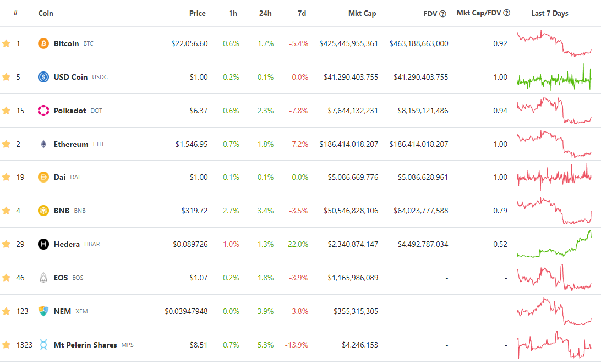
Task: Click the EOS logo icon
Action: pyautogui.click(x=43, y=278)
